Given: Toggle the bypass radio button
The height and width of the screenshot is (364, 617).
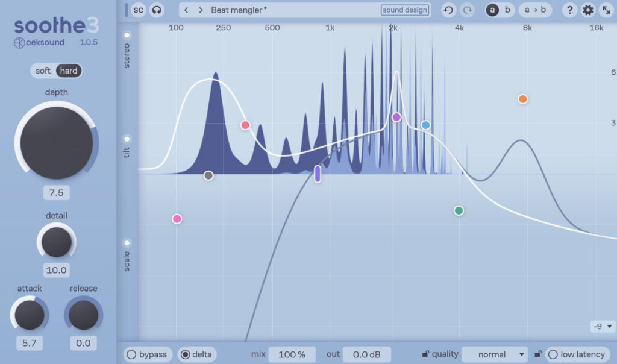Looking at the screenshot, I should click(148, 354).
